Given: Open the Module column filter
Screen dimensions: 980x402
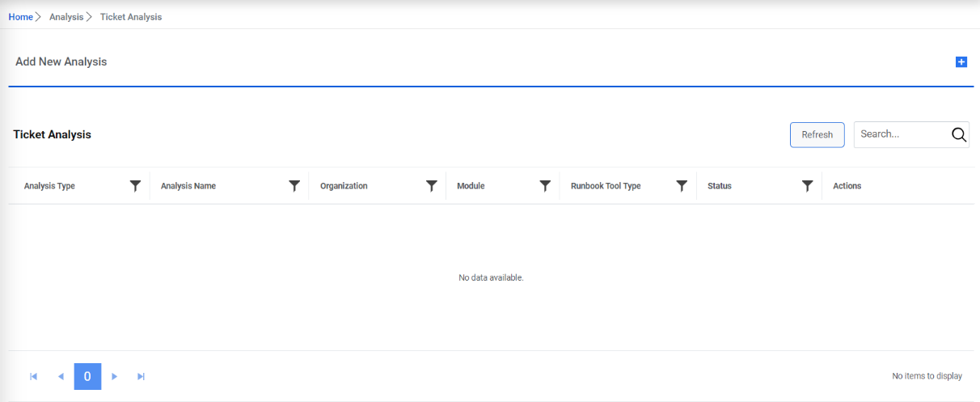Looking at the screenshot, I should click(545, 186).
